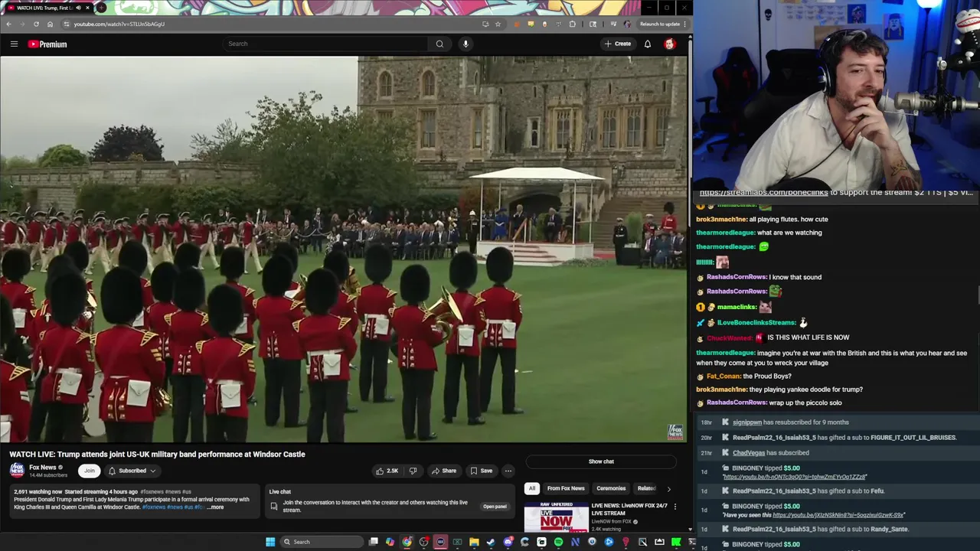Click username 'Fat_Conan' in stream chat
Viewport: 980px width, 551px height.
pyautogui.click(x=724, y=376)
